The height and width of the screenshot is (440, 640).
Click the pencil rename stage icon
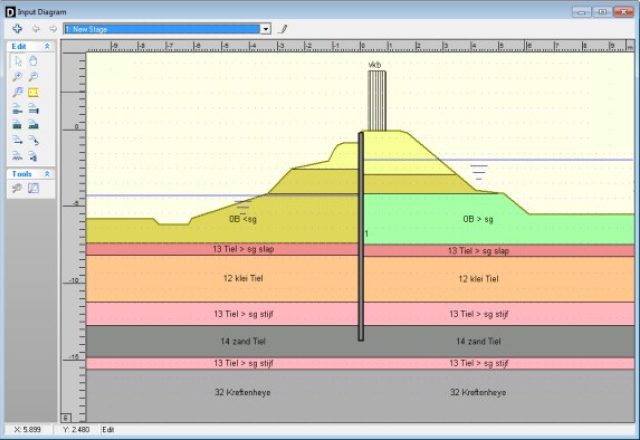283,29
